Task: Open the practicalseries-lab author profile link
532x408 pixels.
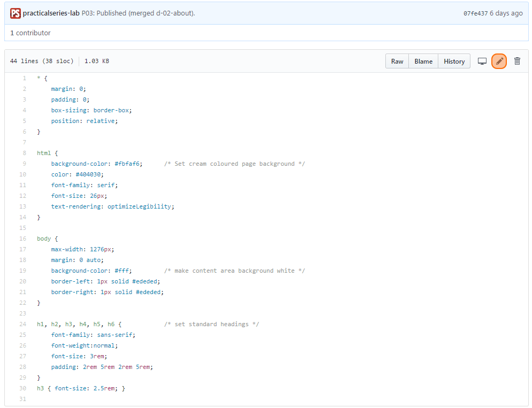Action: tap(51, 13)
